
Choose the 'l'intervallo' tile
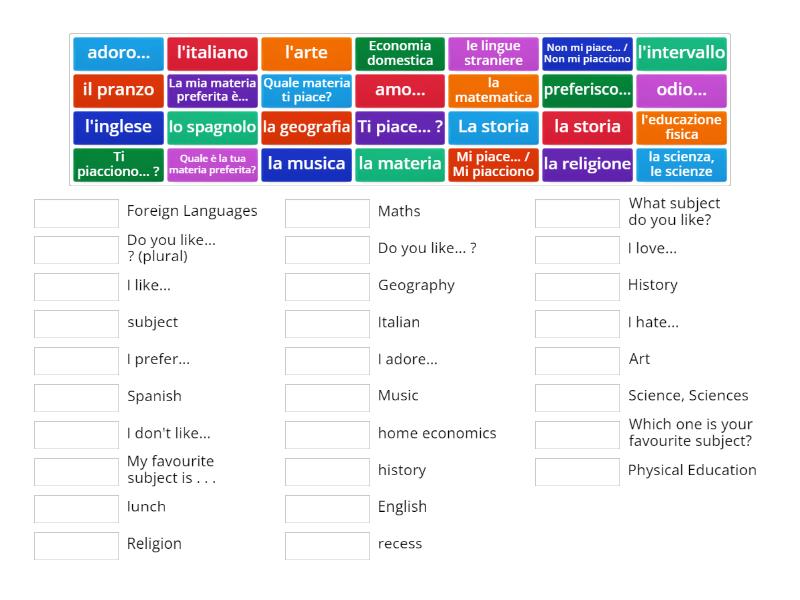point(681,53)
